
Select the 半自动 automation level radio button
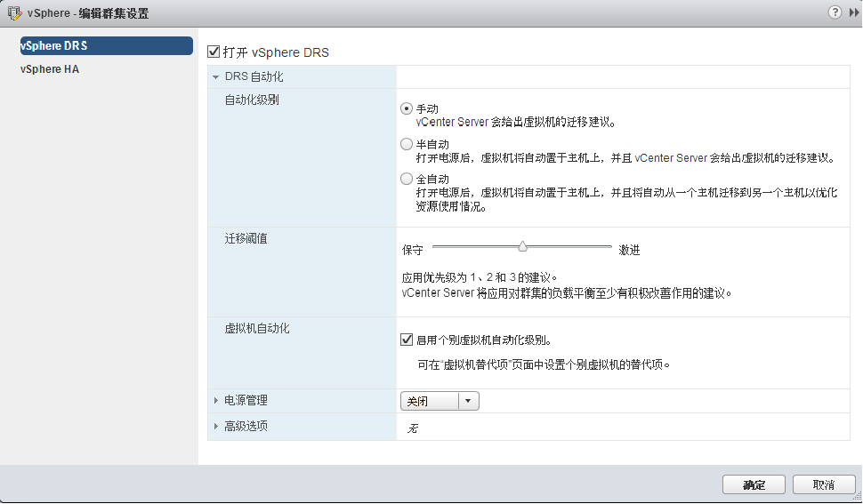[407, 144]
